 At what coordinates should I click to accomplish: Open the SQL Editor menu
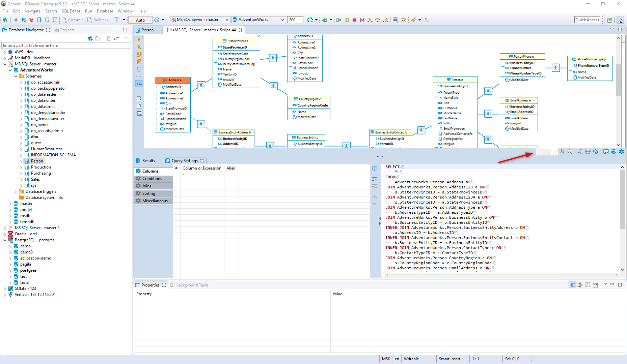tap(71, 11)
